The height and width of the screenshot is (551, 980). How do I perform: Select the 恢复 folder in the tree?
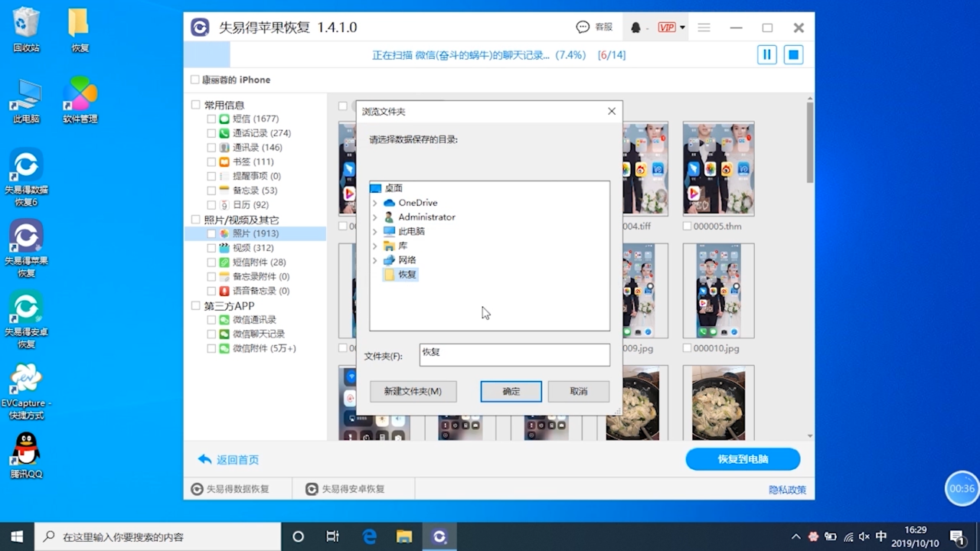(x=400, y=275)
